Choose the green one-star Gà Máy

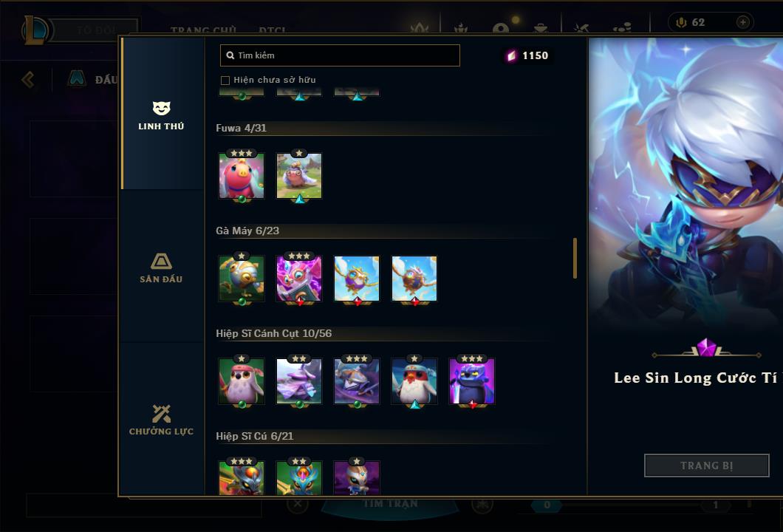coord(242,279)
